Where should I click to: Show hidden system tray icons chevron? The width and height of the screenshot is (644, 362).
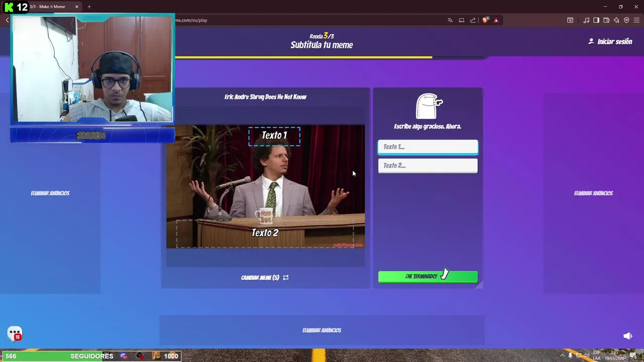[x=562, y=355]
